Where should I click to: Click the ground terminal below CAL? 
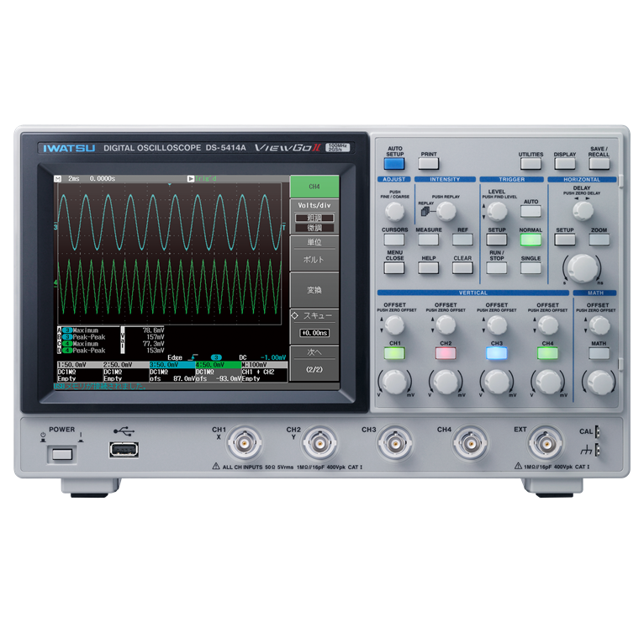coord(598,450)
